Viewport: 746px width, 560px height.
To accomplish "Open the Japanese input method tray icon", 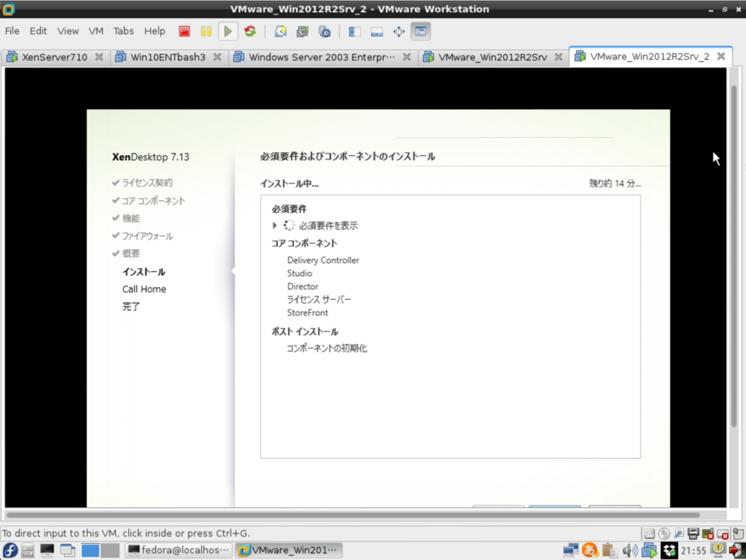I will tap(590, 551).
